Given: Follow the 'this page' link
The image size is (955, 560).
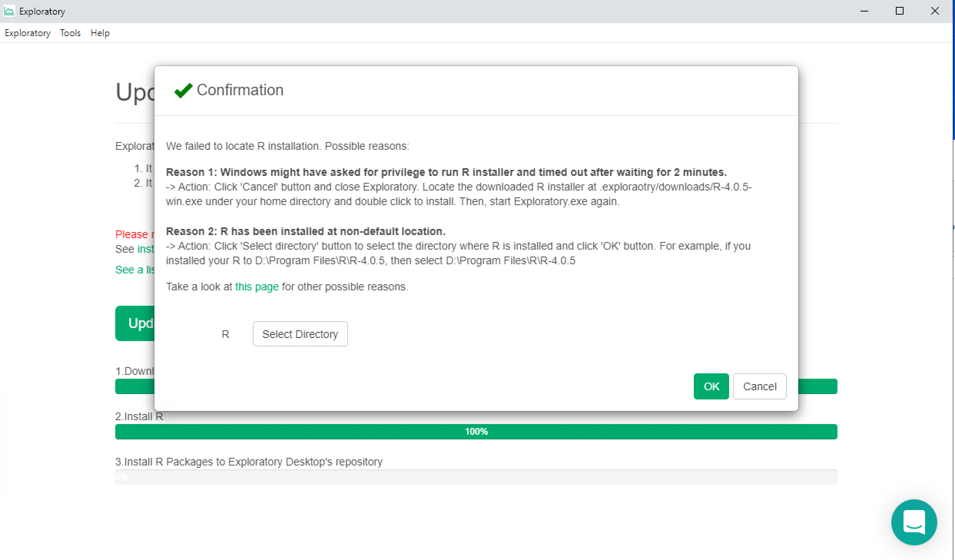Looking at the screenshot, I should (x=257, y=287).
